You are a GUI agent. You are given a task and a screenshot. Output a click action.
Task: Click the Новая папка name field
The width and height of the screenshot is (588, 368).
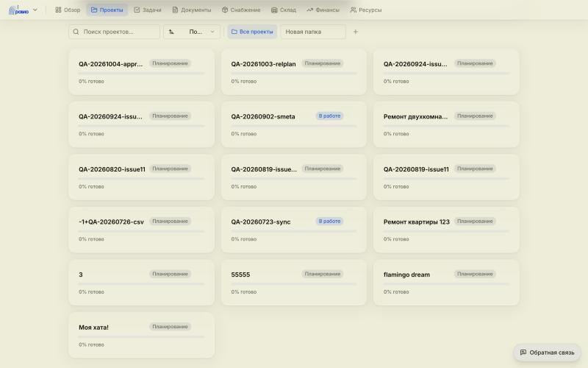click(313, 32)
